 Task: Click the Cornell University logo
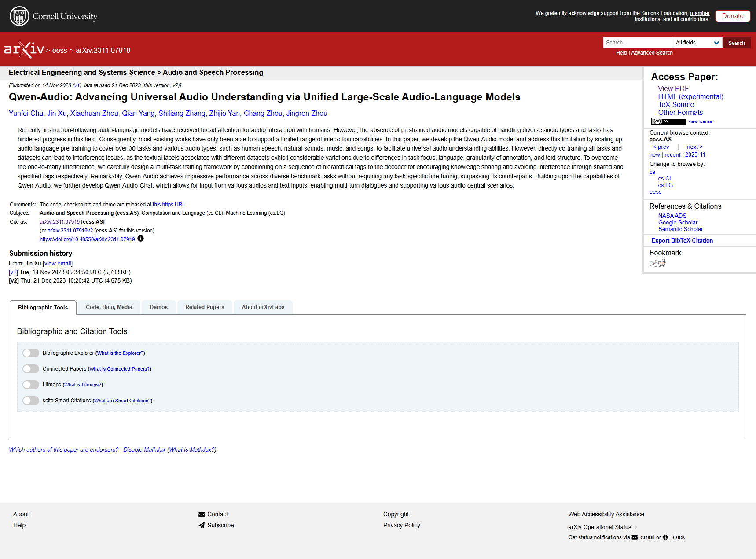pos(54,16)
